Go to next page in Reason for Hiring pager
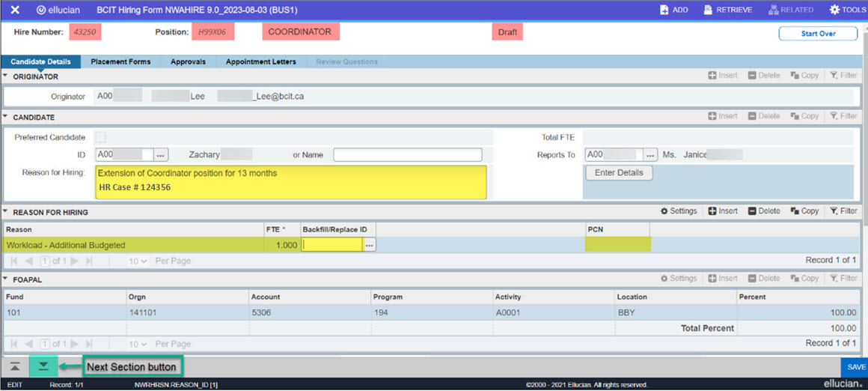The height and width of the screenshot is (391, 868). pos(73,261)
